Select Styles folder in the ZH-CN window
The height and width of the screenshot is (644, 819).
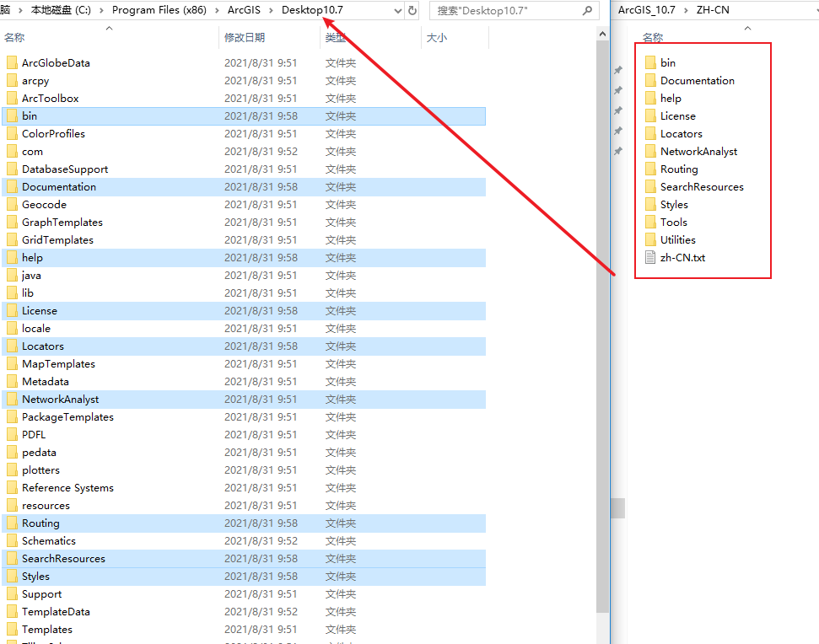point(674,205)
